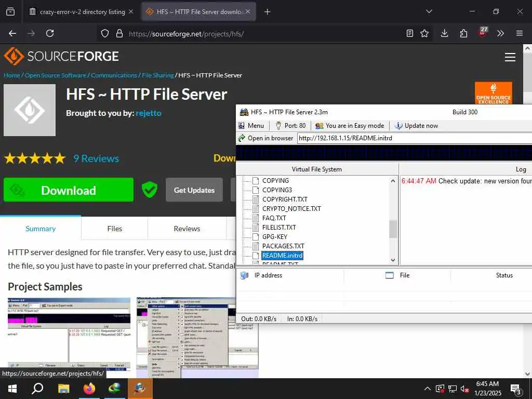Click file tree scrollbar up arrow

[393, 181]
